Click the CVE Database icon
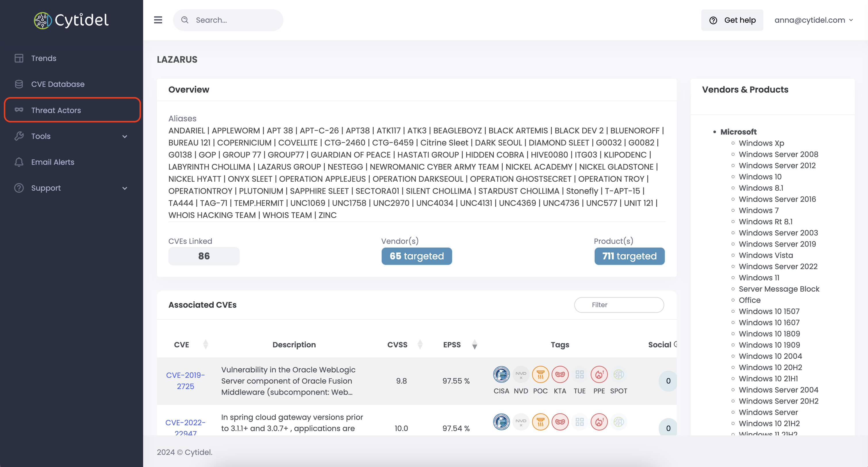This screenshot has width=868, height=467. coord(19,84)
